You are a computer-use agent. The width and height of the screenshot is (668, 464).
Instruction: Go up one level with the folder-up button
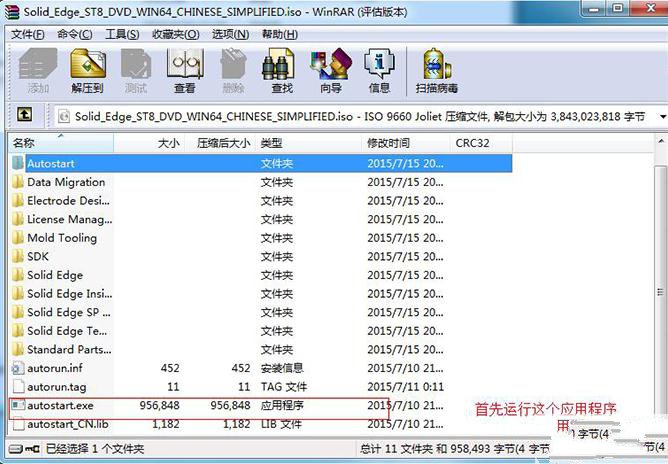(24, 115)
